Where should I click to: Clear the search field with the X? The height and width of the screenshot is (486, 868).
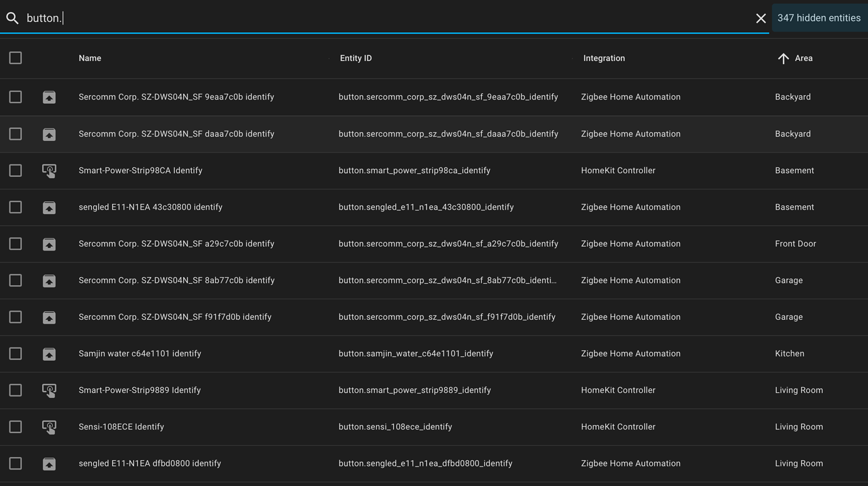tap(760, 18)
